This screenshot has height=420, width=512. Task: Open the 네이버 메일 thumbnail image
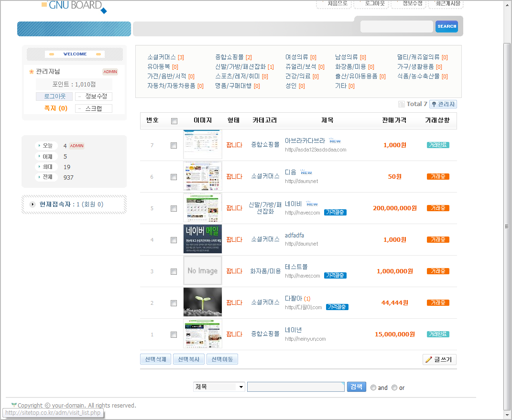(203, 239)
